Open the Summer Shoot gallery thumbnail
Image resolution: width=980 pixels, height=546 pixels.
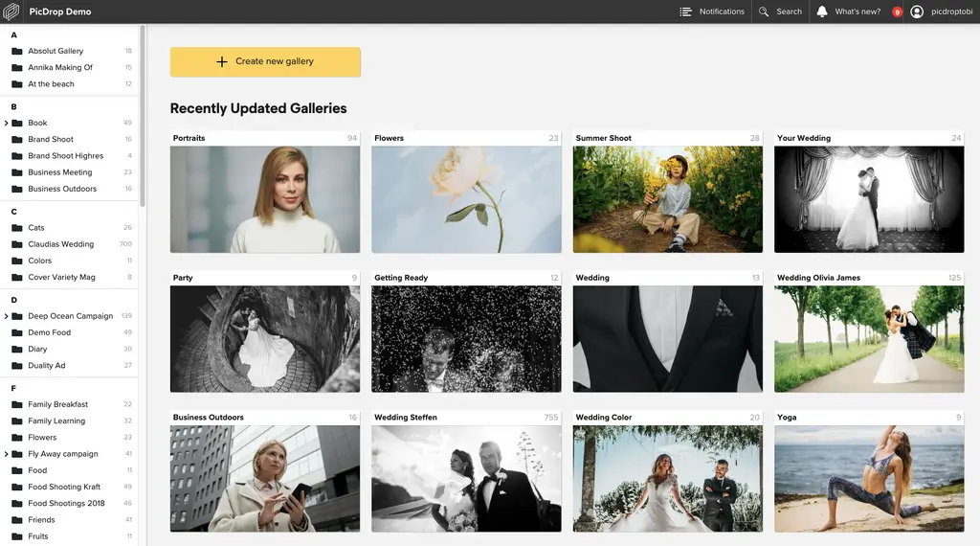coord(667,199)
